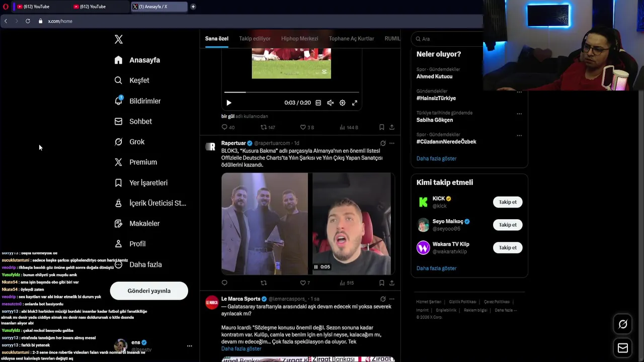Open Grok floating button
Image resolution: width=644 pixels, height=362 pixels.
tap(623, 324)
